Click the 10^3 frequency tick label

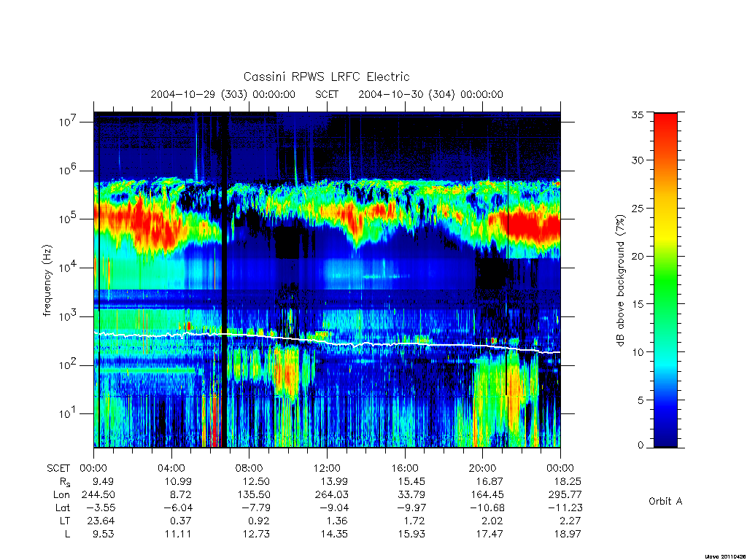click(x=69, y=315)
